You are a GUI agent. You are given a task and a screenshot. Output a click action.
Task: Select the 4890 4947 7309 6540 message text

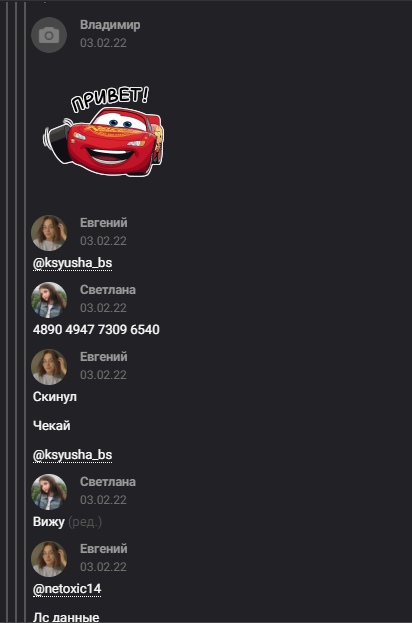tap(96, 329)
